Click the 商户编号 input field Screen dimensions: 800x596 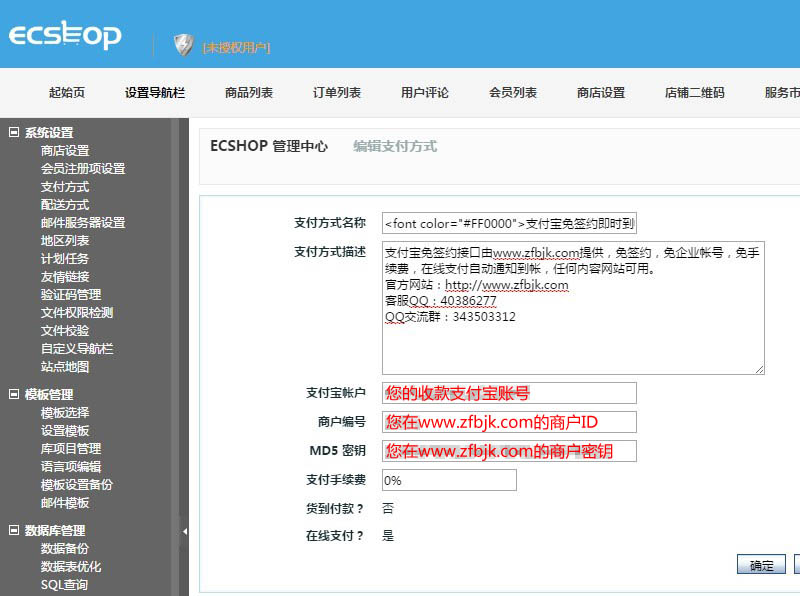509,422
